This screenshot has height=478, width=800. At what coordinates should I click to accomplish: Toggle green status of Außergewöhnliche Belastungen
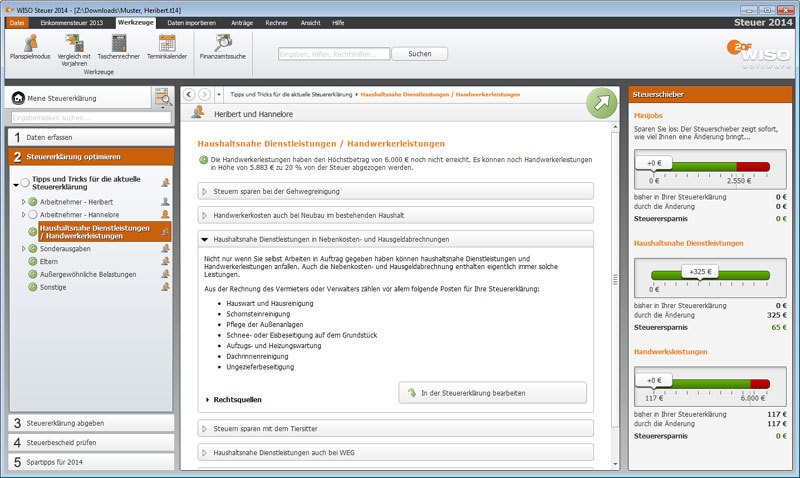33,274
